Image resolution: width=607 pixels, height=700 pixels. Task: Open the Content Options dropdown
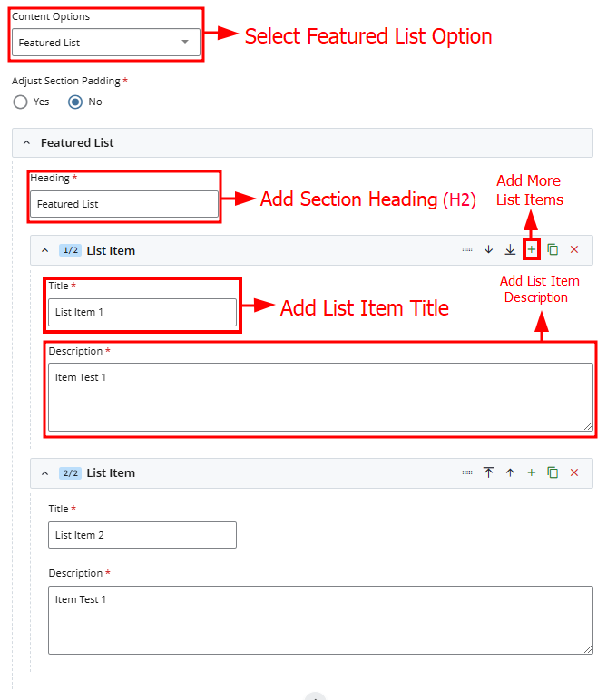click(106, 43)
